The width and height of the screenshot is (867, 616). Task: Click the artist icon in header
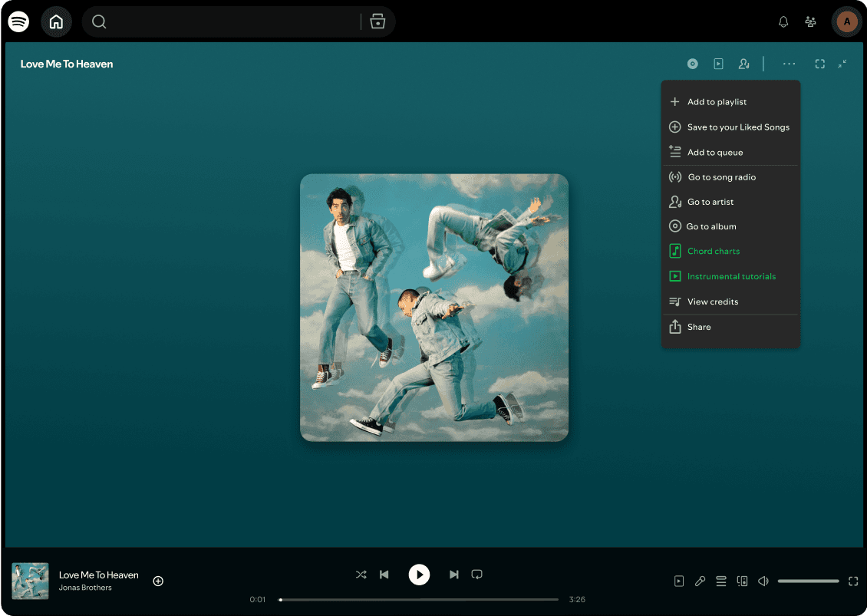point(743,64)
